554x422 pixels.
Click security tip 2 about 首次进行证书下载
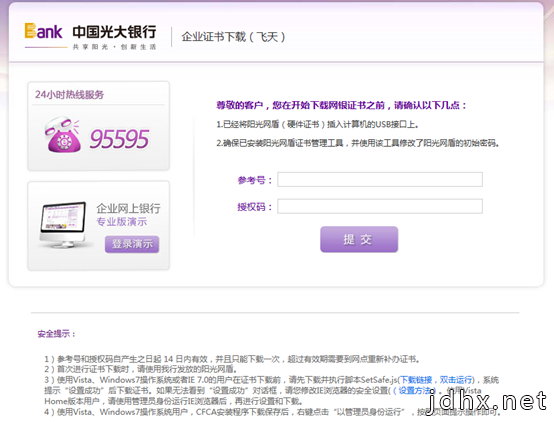pos(140,369)
